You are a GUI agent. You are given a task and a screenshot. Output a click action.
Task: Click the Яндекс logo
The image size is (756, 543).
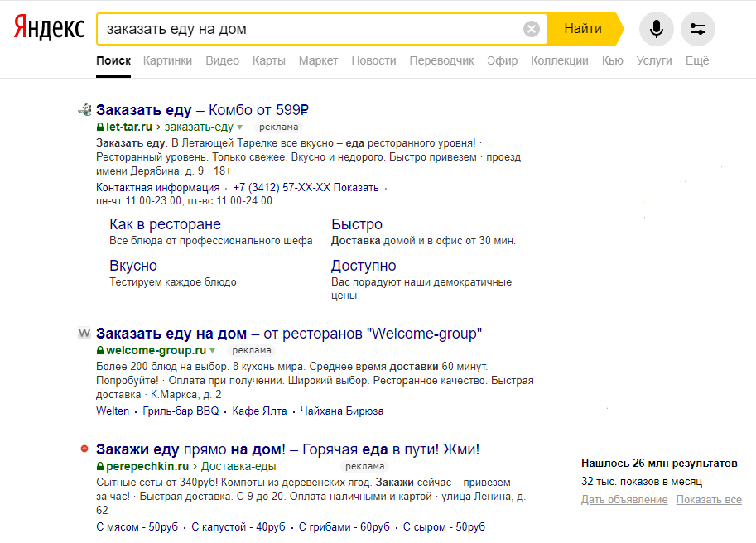point(49,27)
